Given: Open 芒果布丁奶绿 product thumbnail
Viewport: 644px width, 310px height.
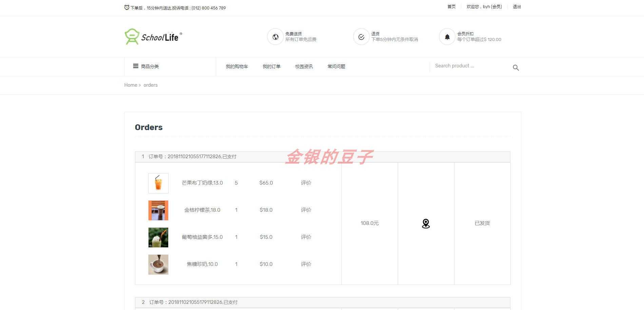Looking at the screenshot, I should click(158, 183).
